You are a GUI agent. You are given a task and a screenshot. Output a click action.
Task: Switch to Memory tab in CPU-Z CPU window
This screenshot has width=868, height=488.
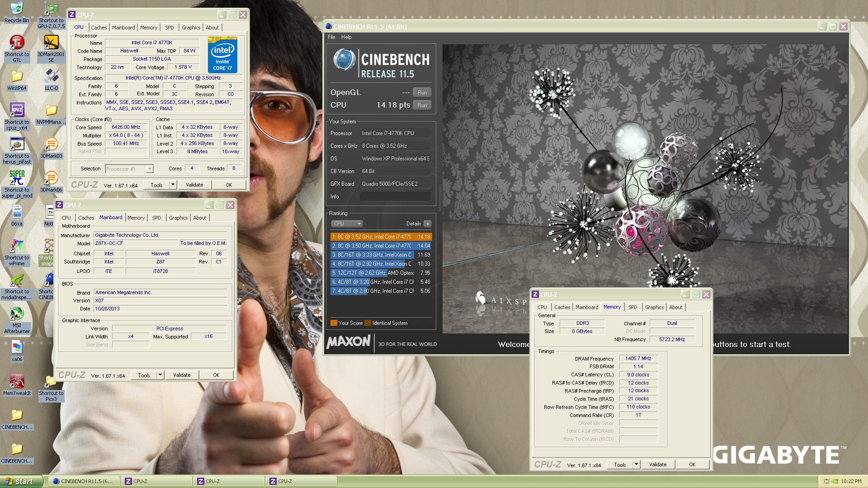(149, 28)
